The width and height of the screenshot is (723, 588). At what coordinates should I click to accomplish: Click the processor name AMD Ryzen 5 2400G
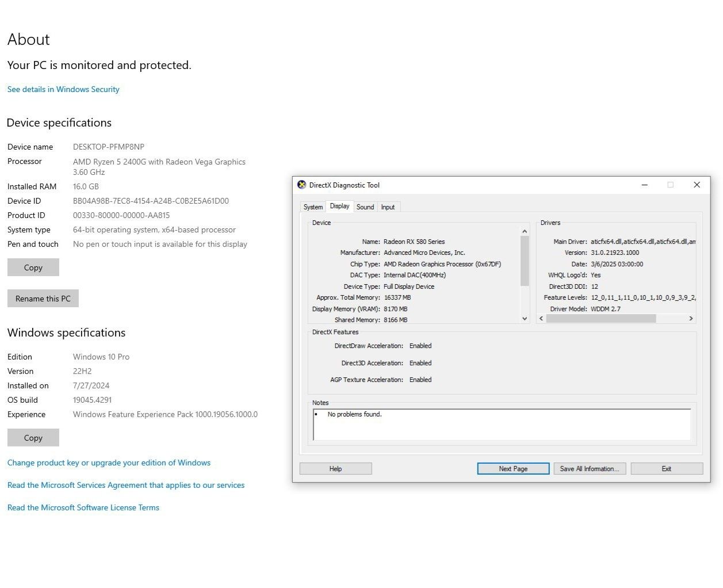[159, 167]
